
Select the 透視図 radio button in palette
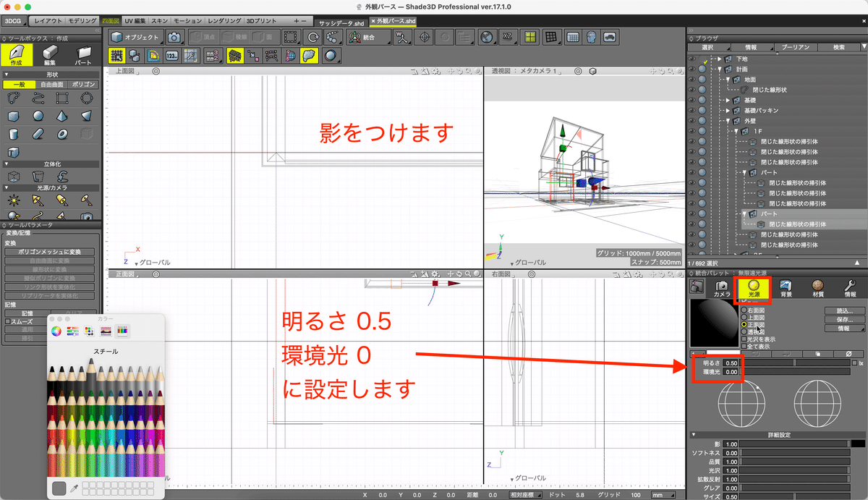pyautogui.click(x=744, y=331)
